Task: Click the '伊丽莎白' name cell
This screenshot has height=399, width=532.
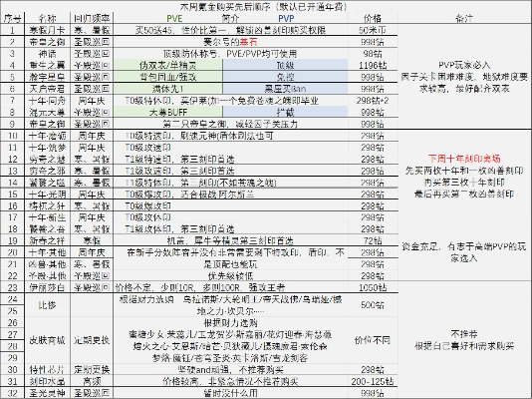Action: coord(47,287)
